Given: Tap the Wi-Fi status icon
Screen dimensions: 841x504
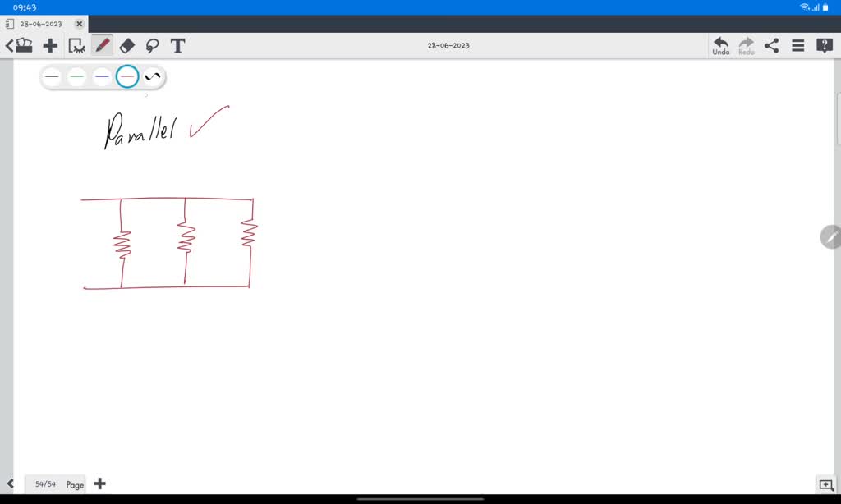Looking at the screenshot, I should (805, 7).
